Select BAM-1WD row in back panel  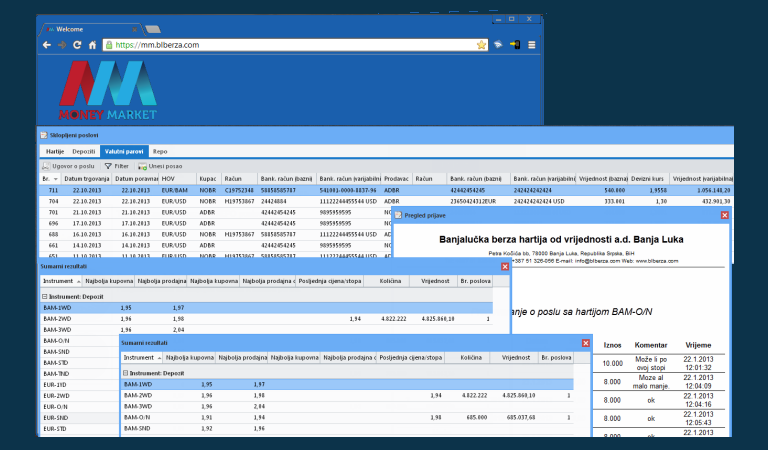tap(266, 308)
